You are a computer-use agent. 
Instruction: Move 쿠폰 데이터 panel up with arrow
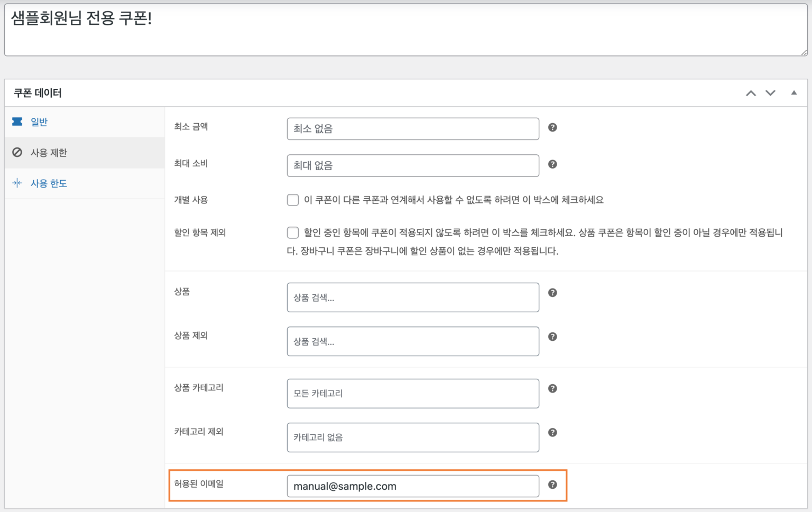tap(751, 93)
